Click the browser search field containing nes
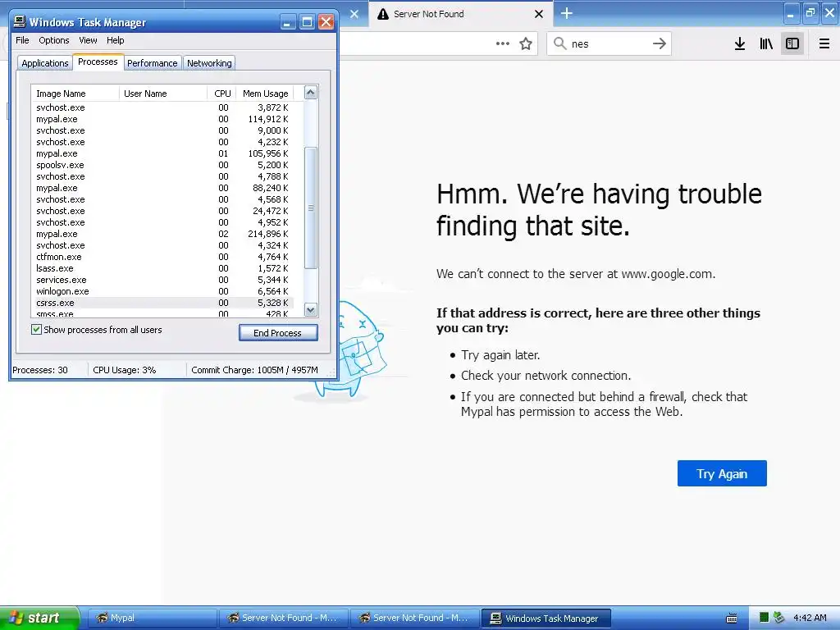The image size is (840, 630). tap(609, 43)
